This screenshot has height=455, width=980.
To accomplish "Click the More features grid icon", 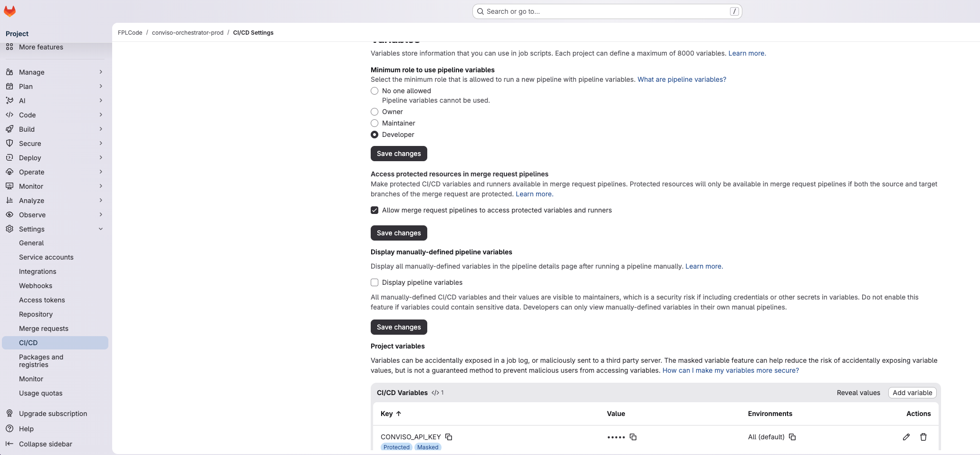I will 10,47.
